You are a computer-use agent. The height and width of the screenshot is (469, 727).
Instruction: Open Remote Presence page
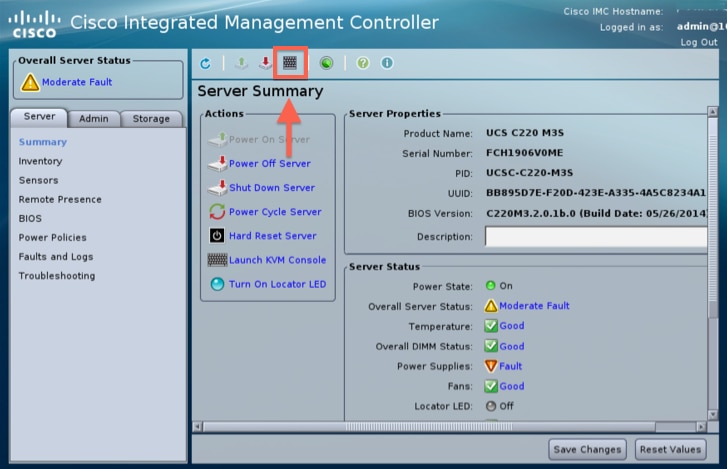60,199
